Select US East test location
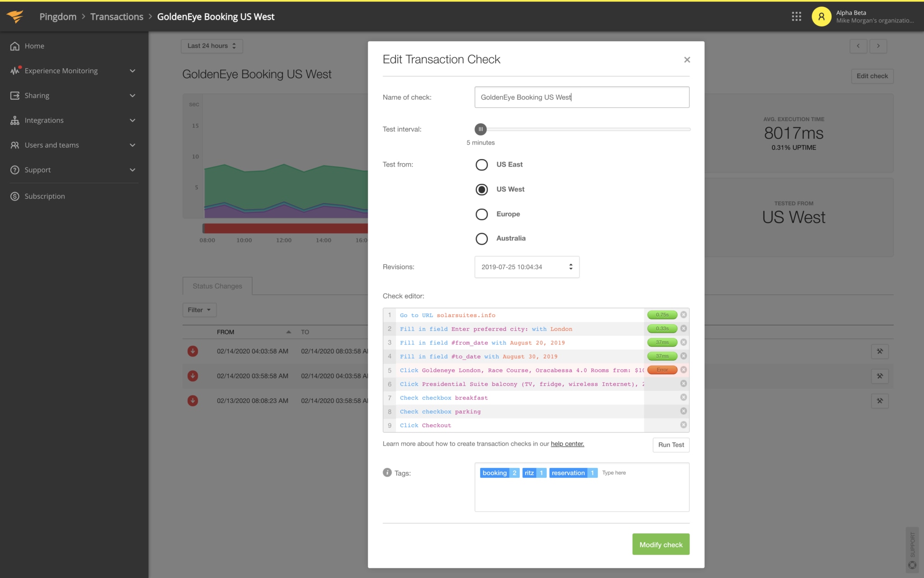The width and height of the screenshot is (924, 578). coord(481,165)
